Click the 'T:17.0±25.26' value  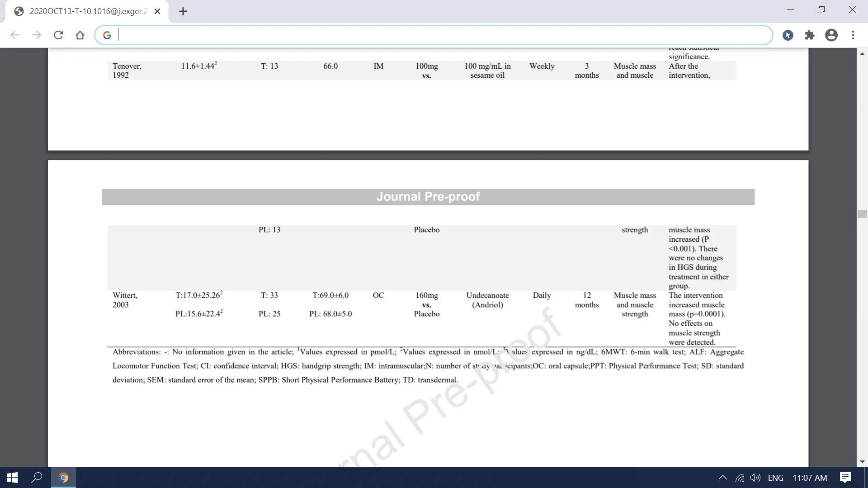[199, 295]
